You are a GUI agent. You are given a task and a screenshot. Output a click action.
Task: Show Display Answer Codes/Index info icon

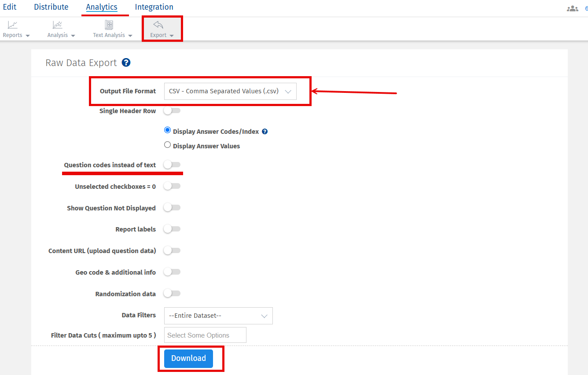pos(265,132)
